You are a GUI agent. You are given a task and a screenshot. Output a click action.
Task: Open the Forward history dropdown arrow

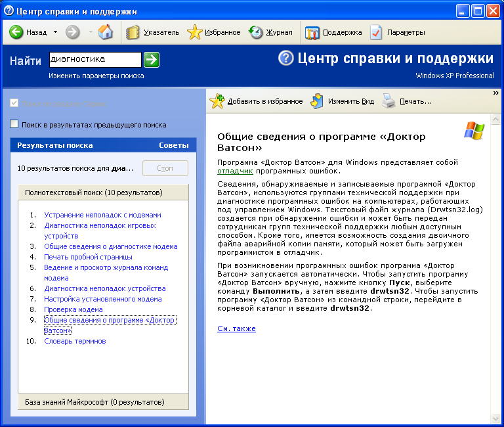click(x=91, y=32)
